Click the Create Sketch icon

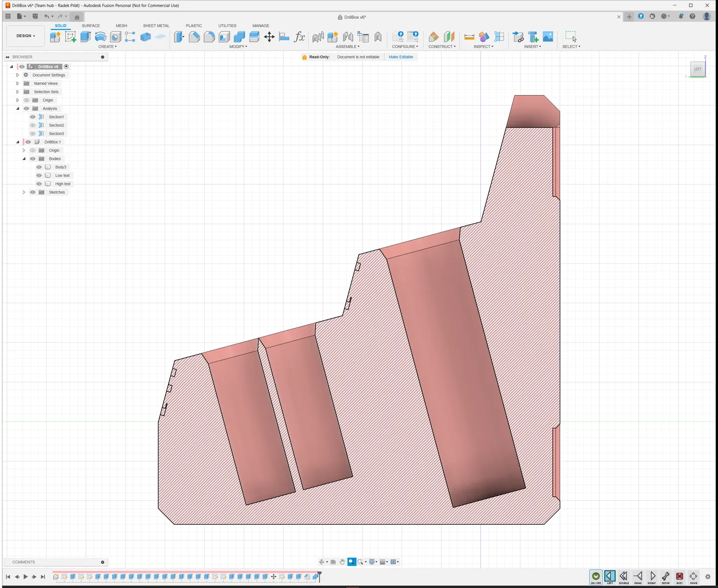71,36
